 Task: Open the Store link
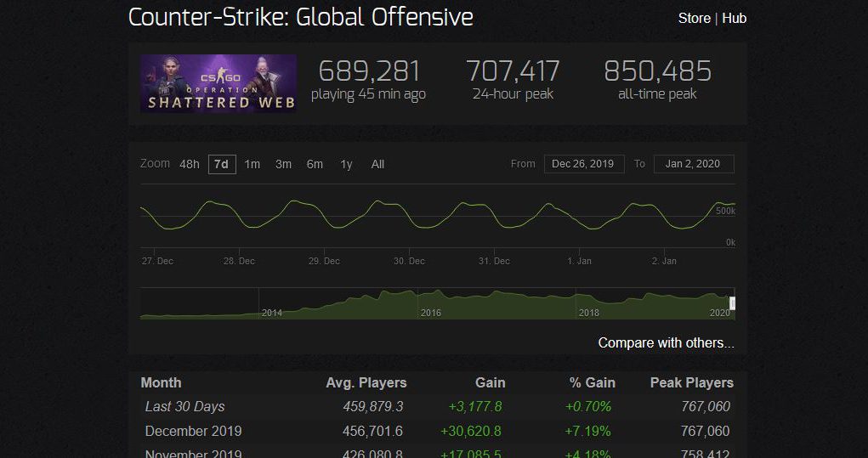695,18
